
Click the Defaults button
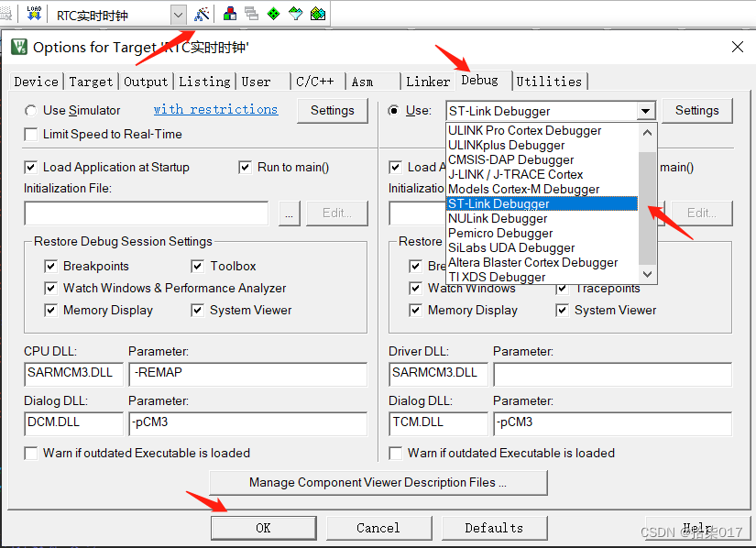494,528
